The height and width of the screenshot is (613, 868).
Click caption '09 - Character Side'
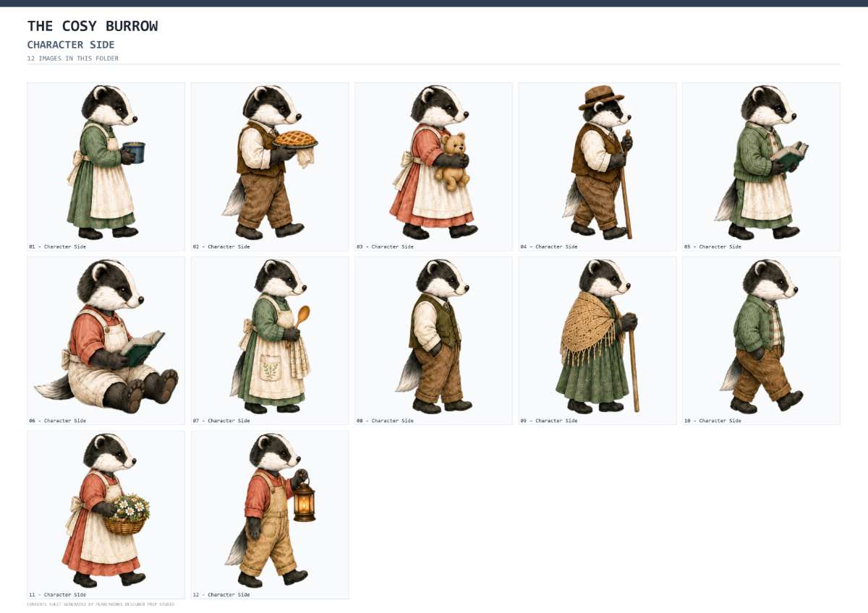click(549, 421)
